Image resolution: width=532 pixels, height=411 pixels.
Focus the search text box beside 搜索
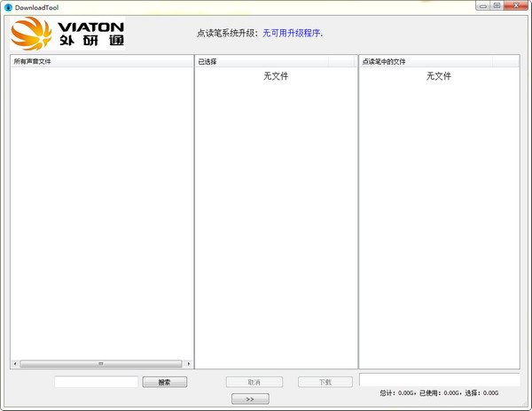click(x=97, y=382)
